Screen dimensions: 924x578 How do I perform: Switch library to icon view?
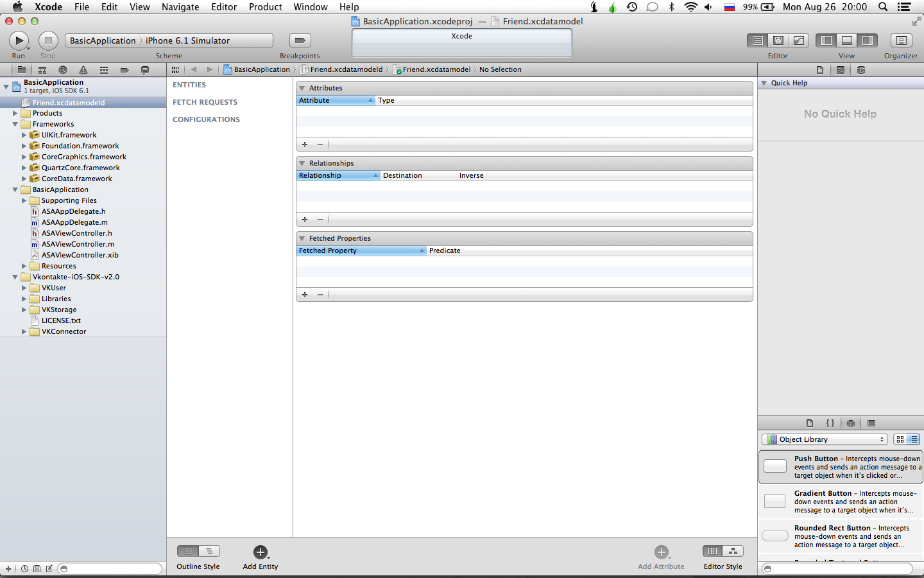[x=900, y=439]
